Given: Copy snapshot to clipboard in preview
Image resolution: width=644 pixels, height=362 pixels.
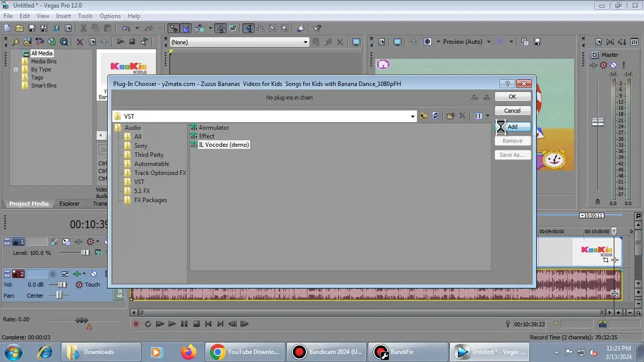Looking at the screenshot, I should (525, 42).
